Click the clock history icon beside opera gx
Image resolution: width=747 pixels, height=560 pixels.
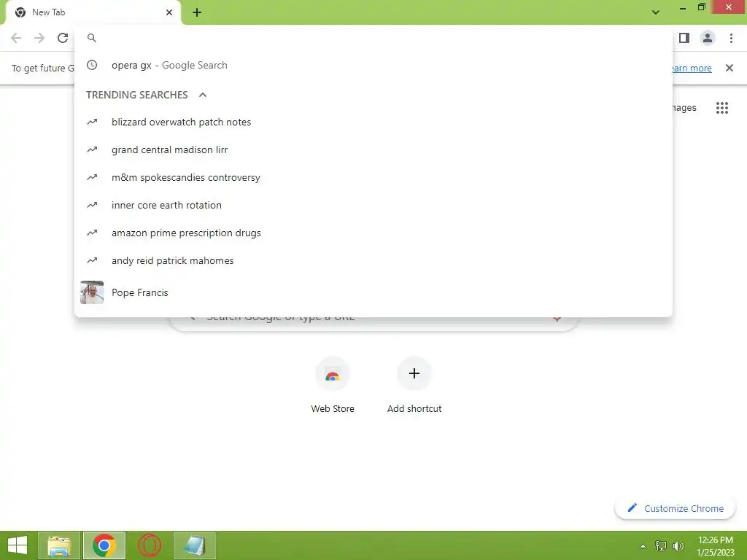pyautogui.click(x=92, y=65)
